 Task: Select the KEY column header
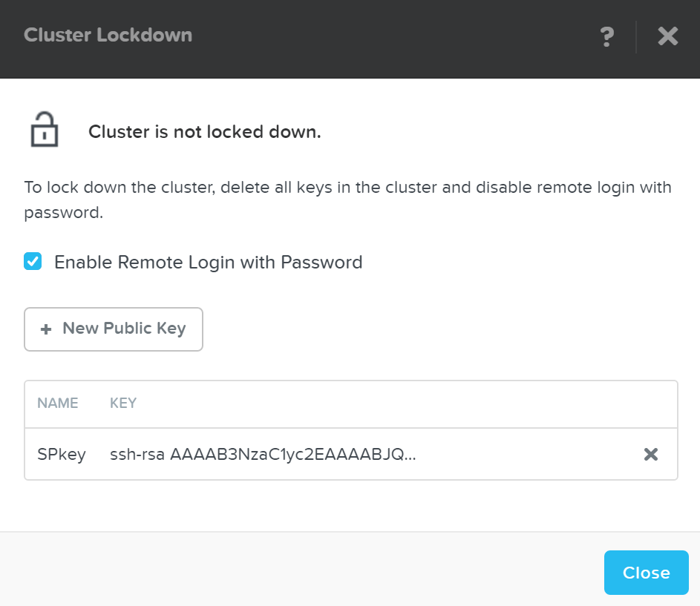[x=122, y=403]
